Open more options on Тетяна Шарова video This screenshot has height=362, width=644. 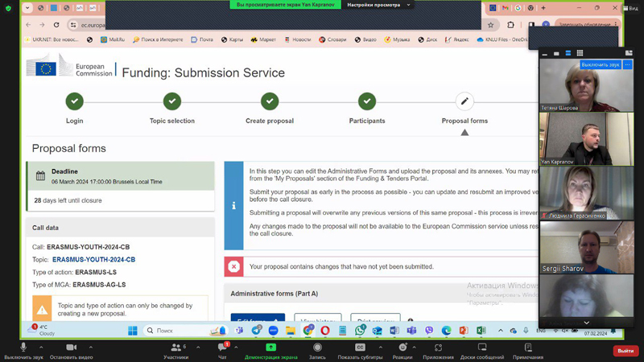(627, 64)
